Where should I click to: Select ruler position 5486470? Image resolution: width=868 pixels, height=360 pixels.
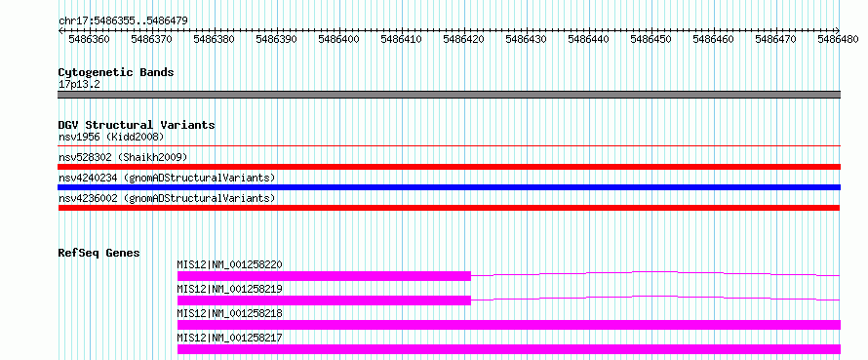(x=776, y=39)
